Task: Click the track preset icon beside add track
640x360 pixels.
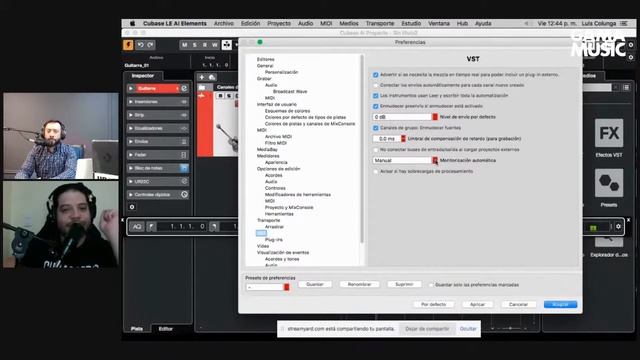Action: pyautogui.click(x=212, y=77)
